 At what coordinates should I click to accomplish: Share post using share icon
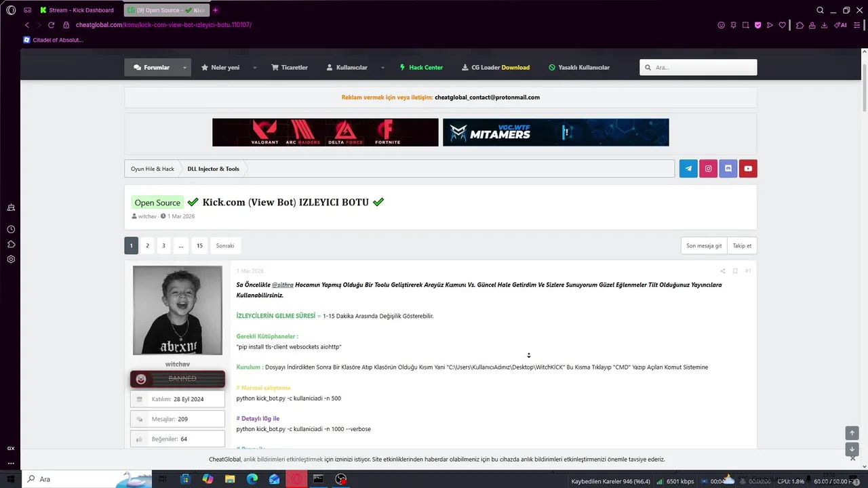click(x=723, y=271)
